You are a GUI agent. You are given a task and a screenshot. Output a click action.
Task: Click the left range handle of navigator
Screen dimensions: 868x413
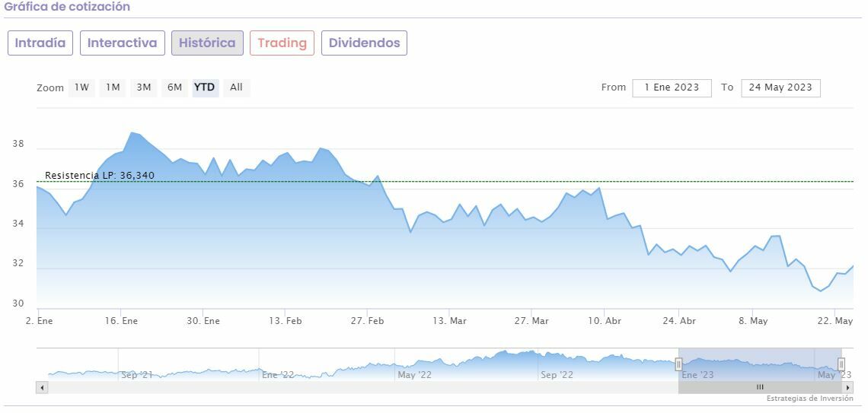tap(678, 364)
